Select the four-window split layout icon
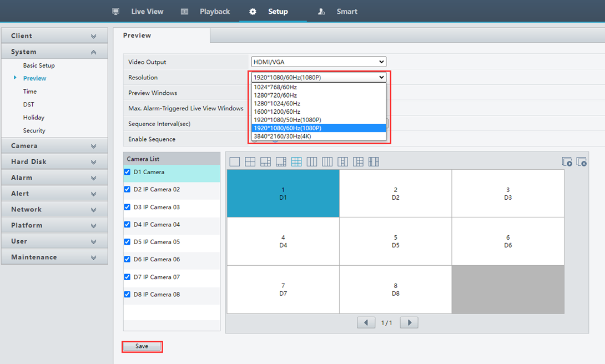Screen dimensions: 605x364 point(250,161)
